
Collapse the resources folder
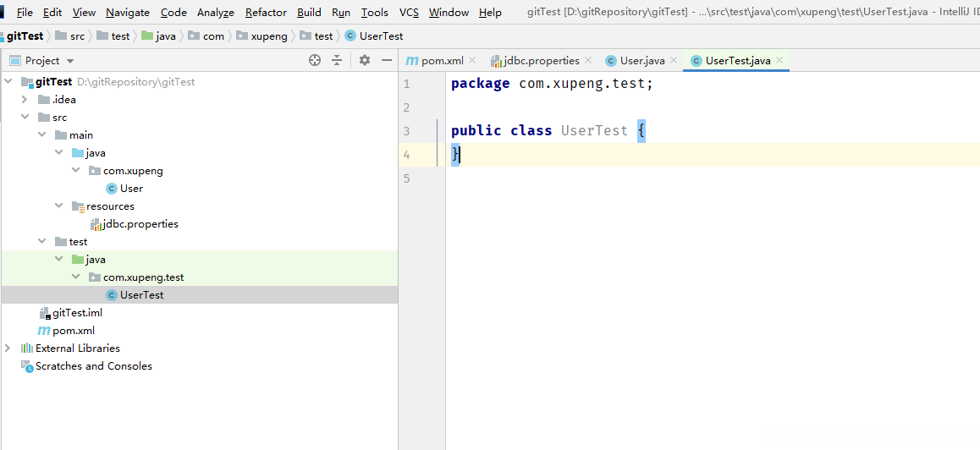tap(59, 206)
